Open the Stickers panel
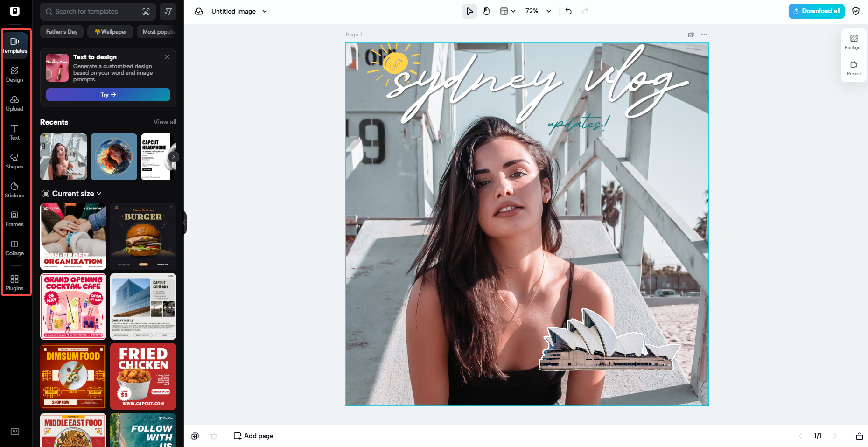The height and width of the screenshot is (447, 868). click(x=14, y=190)
